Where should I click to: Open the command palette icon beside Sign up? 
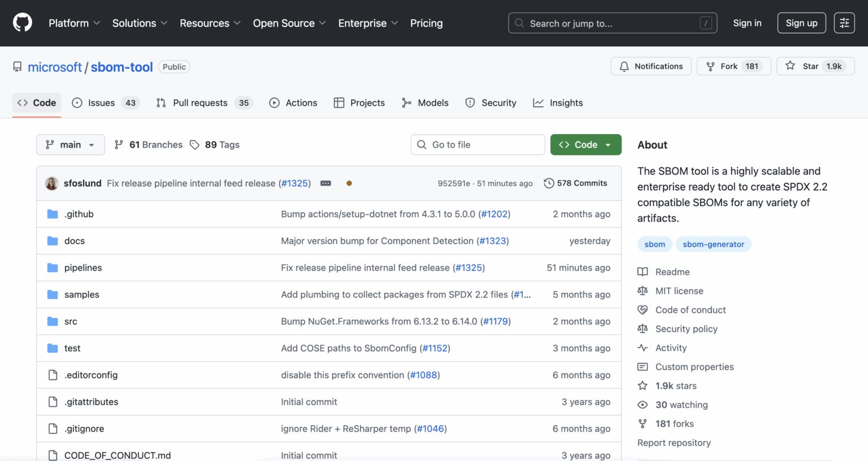pos(844,23)
